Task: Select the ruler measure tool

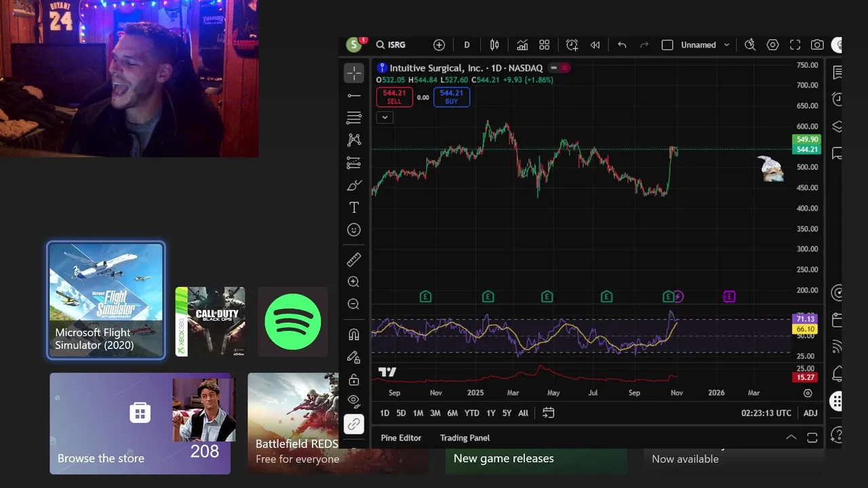Action: point(354,260)
